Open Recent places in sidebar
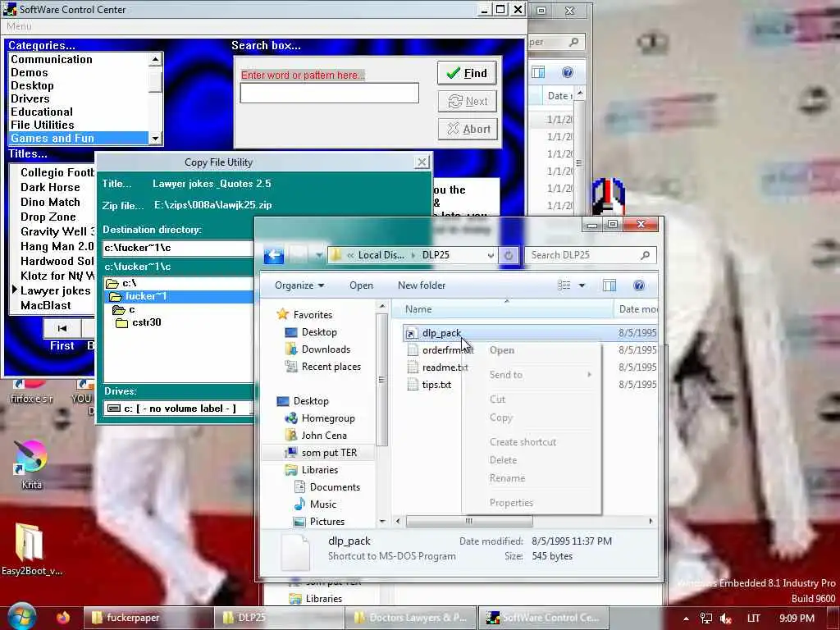 (x=331, y=367)
